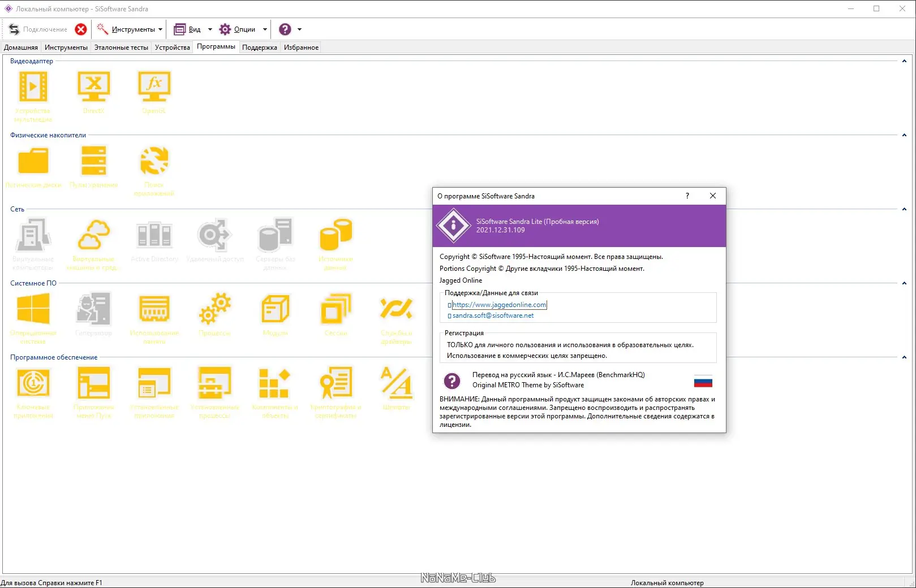The width and height of the screenshot is (916, 588).
Task: Launch the Поиск приложений icon
Action: pos(154,161)
